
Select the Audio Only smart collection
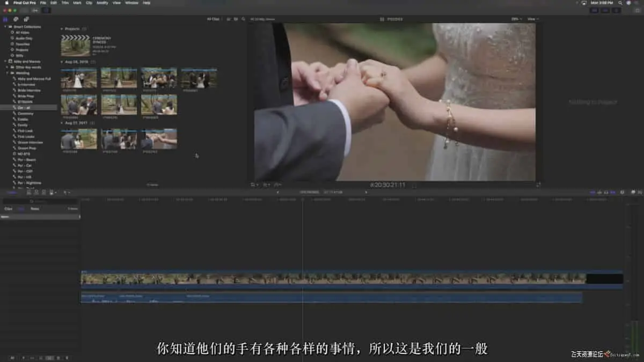24,39
